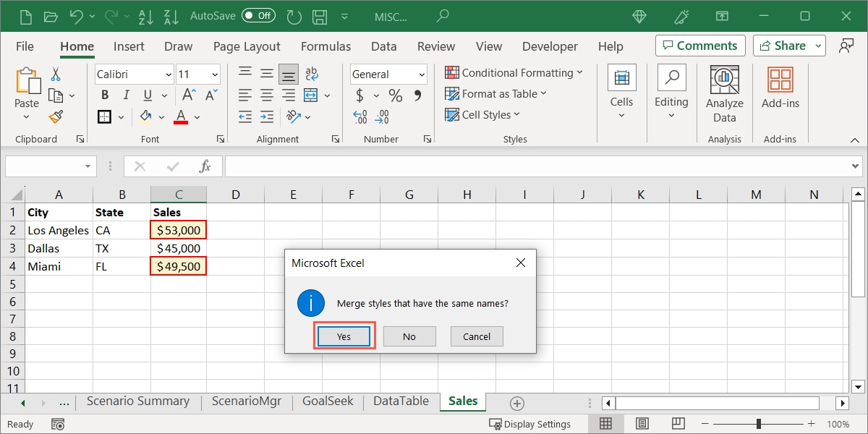The width and height of the screenshot is (868, 434).
Task: Click the Page Break Preview icon in status bar
Action: click(x=677, y=424)
